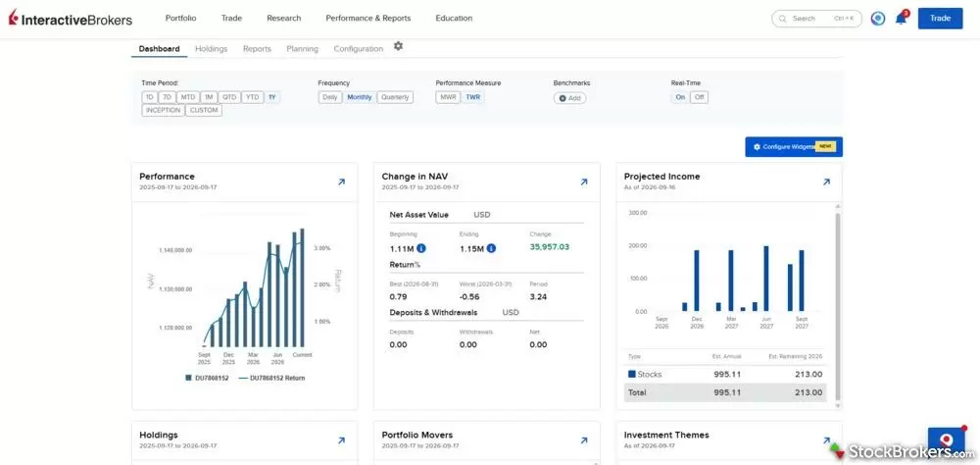The height and width of the screenshot is (465, 980).
Task: Click the plus icon in Benchmarks Add
Action: pyautogui.click(x=563, y=98)
